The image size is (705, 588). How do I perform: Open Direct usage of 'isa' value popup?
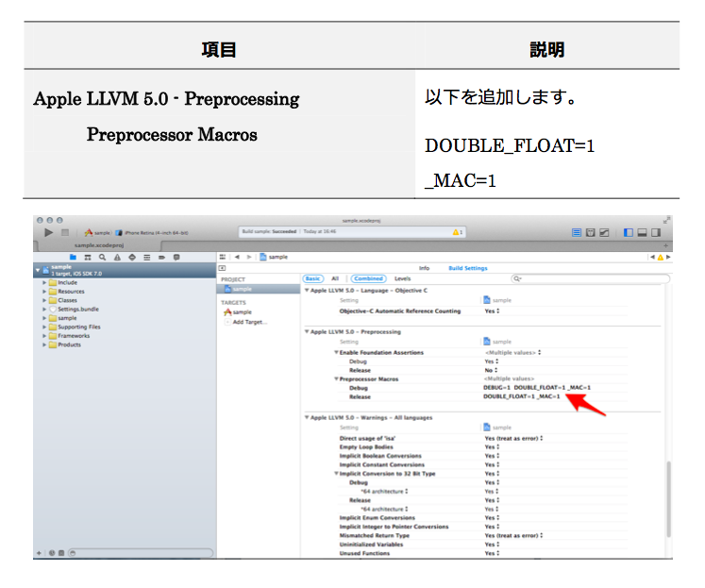pos(513,438)
